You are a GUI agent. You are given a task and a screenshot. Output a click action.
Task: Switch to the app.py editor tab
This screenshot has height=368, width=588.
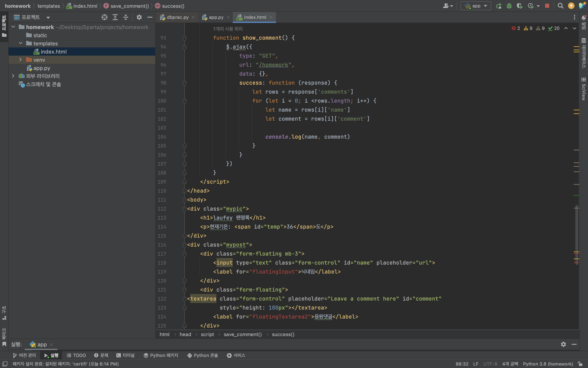(216, 17)
